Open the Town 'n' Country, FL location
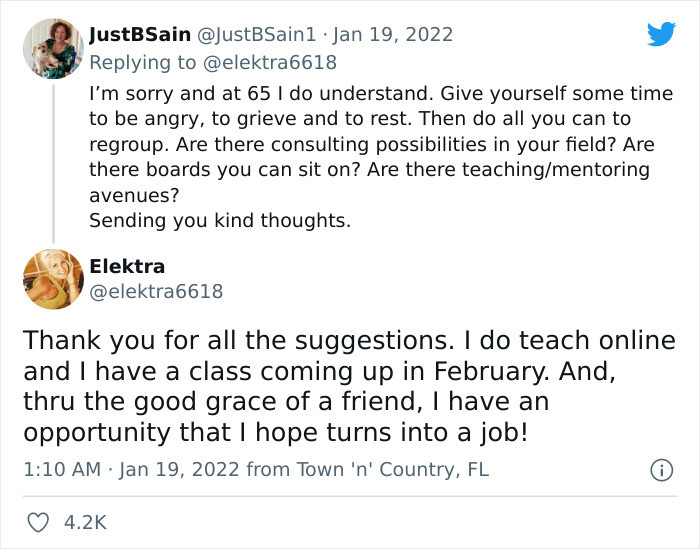 [x=383, y=469]
